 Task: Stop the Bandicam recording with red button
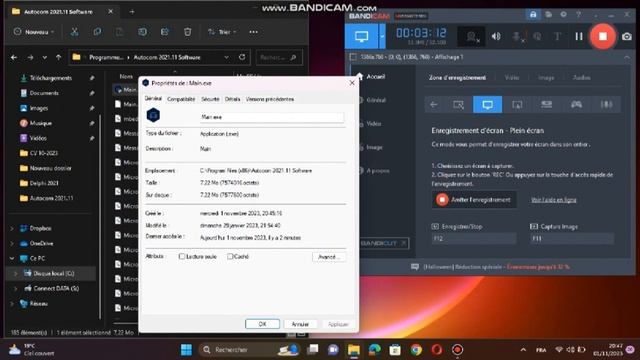[602, 36]
